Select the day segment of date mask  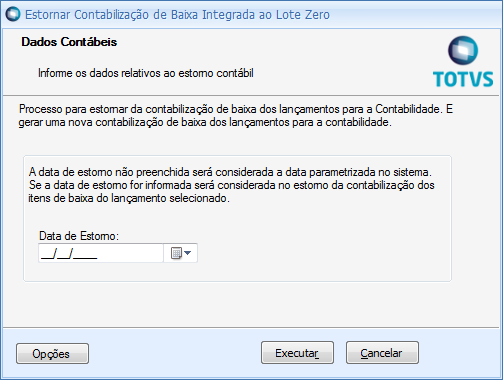tap(46, 254)
